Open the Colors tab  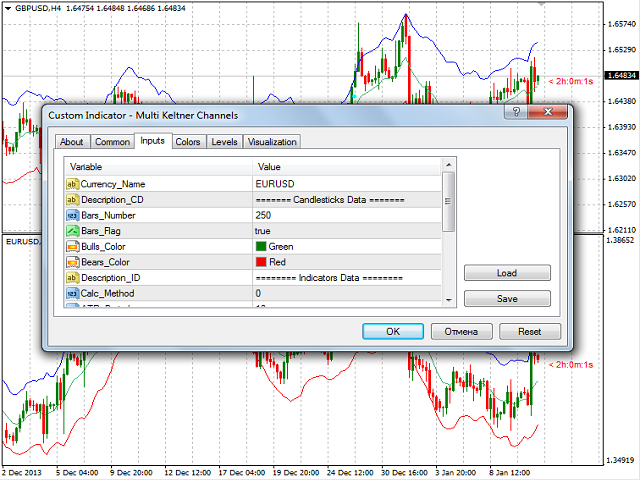click(188, 142)
